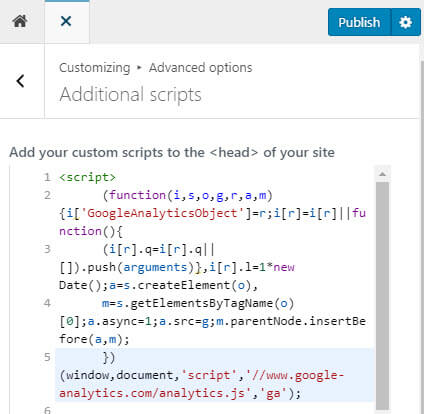Screen dimensions: 424x414
Task: Close the customizer with the X icon
Action: point(66,22)
